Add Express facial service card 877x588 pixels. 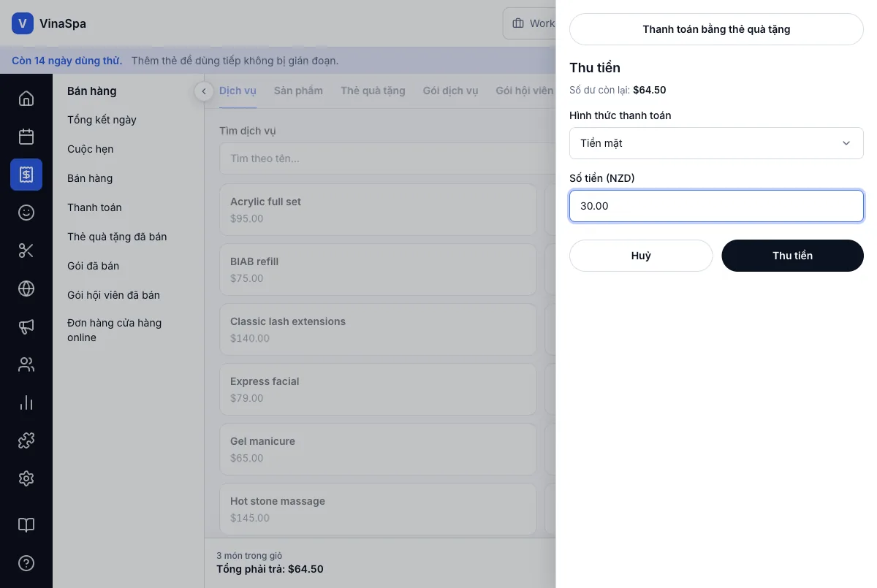pyautogui.click(x=378, y=389)
